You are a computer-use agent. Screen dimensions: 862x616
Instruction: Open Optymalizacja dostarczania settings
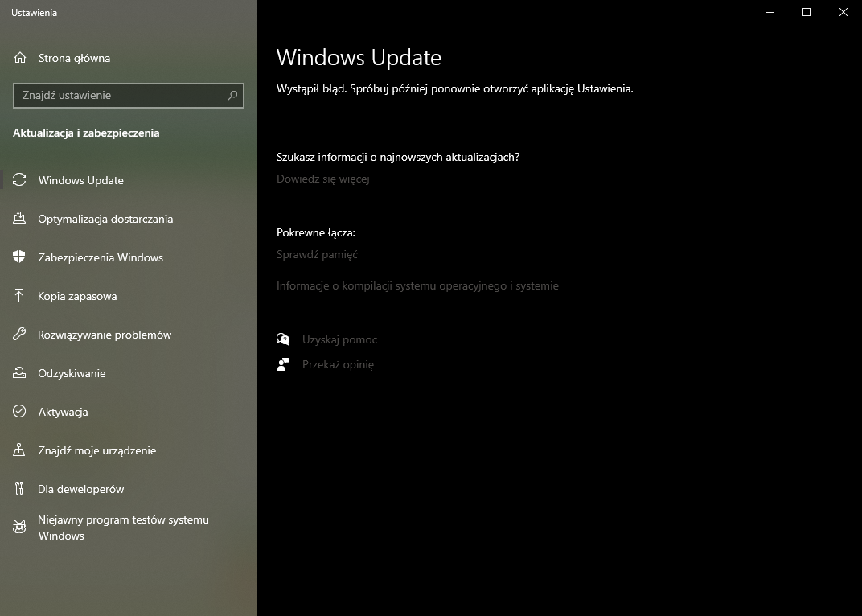click(129, 219)
